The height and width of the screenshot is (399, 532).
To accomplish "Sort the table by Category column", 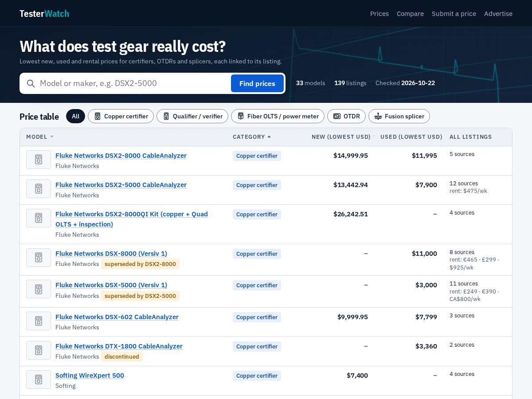I will (x=252, y=137).
